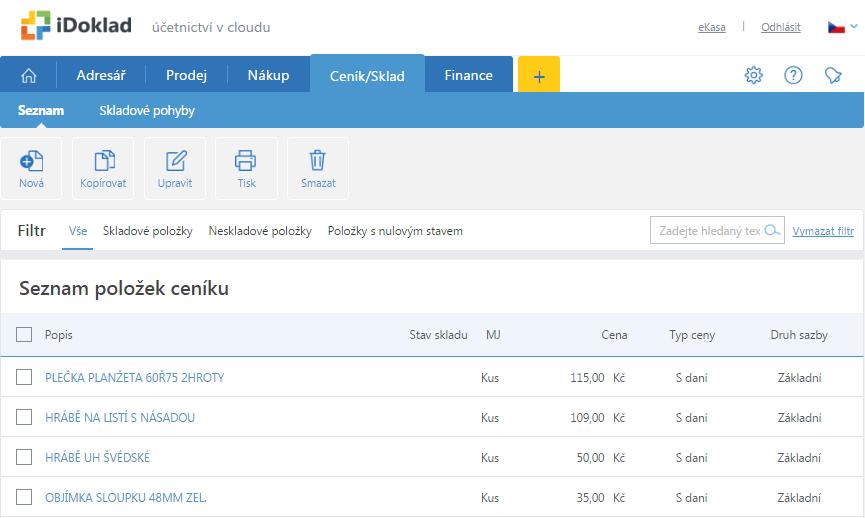865x518 pixels.
Task: Filter by Neskladové položky
Action: [260, 231]
